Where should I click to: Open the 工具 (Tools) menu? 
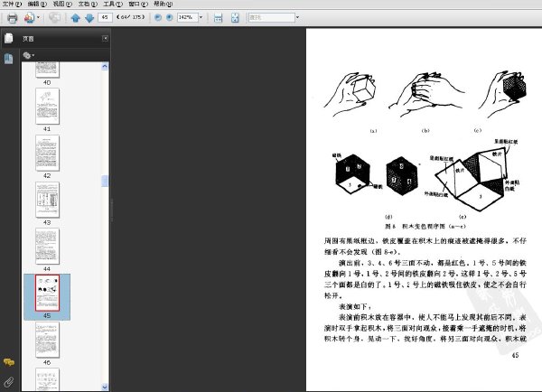click(113, 4)
